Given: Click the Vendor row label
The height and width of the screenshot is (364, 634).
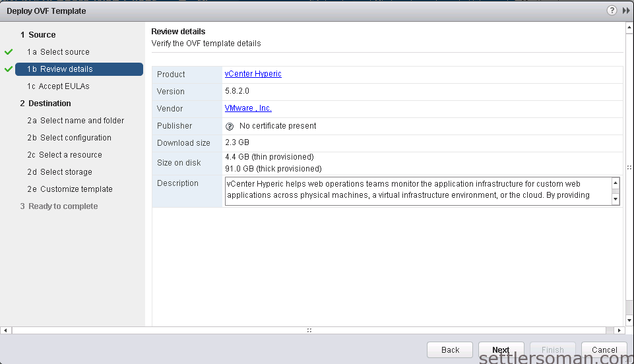Looking at the screenshot, I should click(x=170, y=109).
